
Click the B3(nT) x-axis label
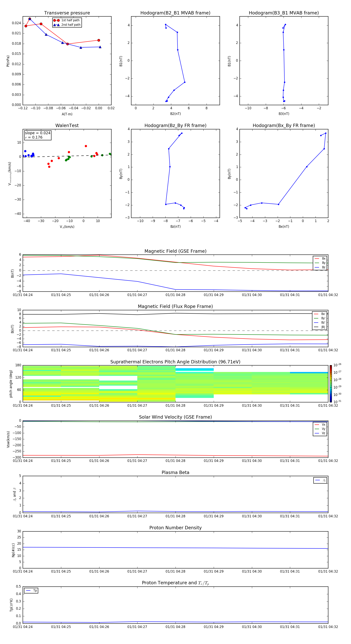point(284,114)
